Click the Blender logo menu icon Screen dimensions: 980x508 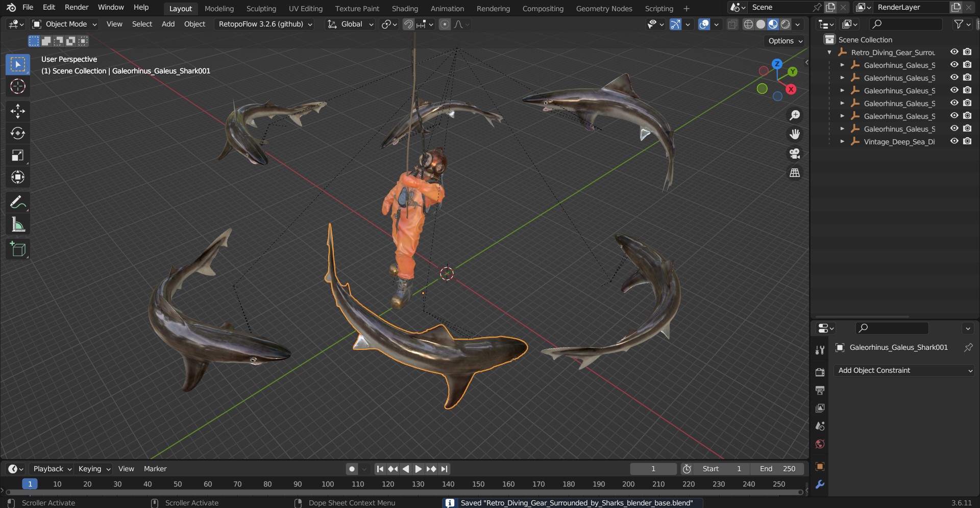(11, 7)
